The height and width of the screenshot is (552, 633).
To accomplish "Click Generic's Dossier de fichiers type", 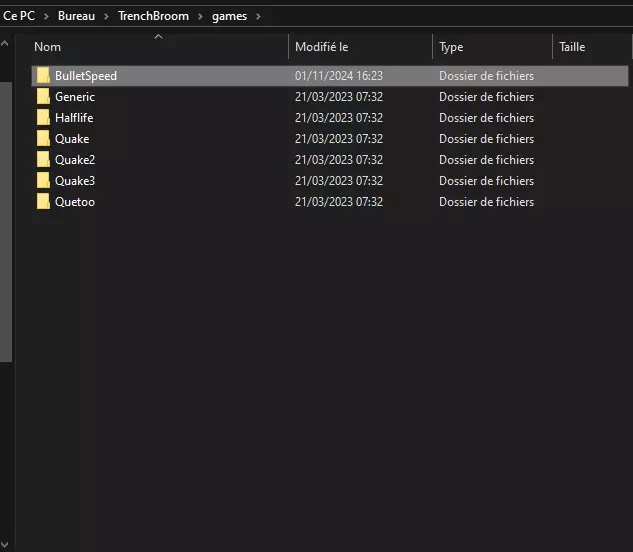I will click(486, 97).
